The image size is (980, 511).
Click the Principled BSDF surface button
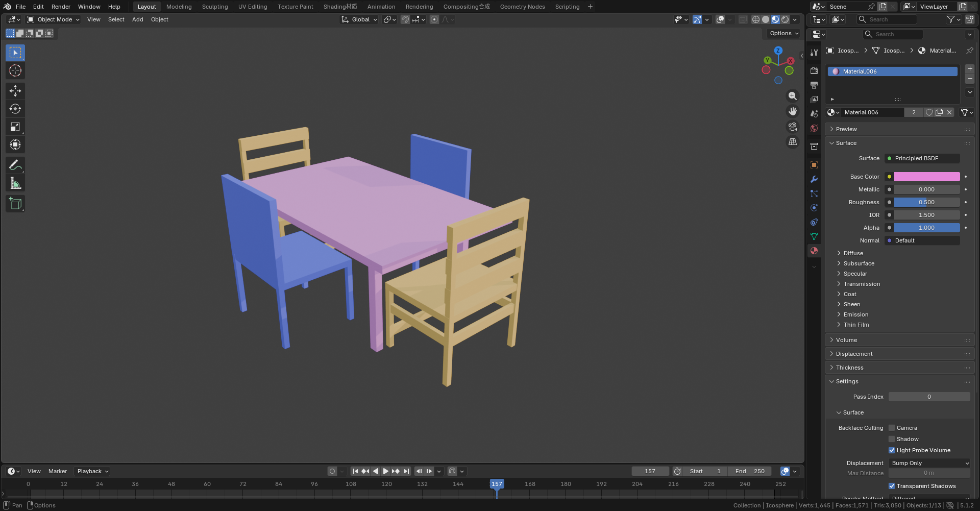click(x=922, y=158)
